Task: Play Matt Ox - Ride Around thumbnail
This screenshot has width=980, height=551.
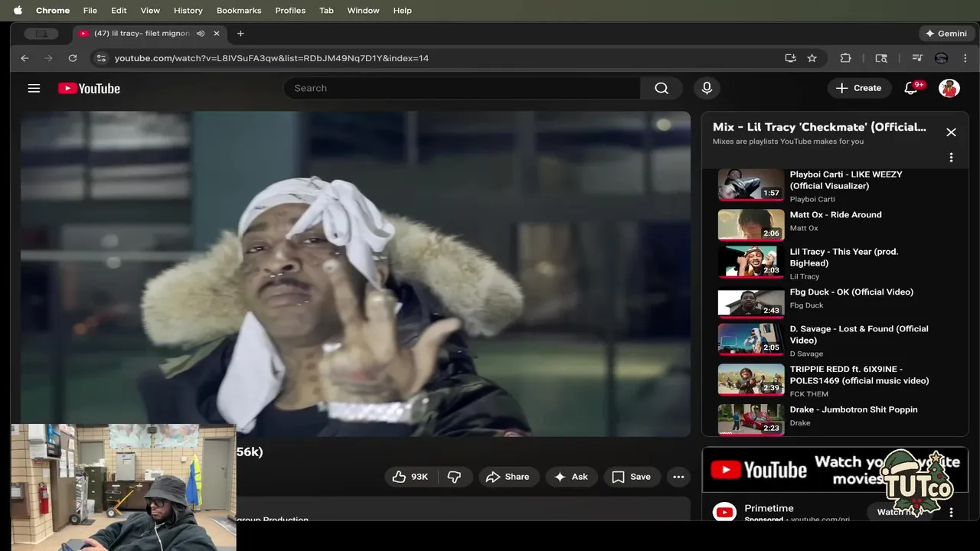Action: (750, 225)
